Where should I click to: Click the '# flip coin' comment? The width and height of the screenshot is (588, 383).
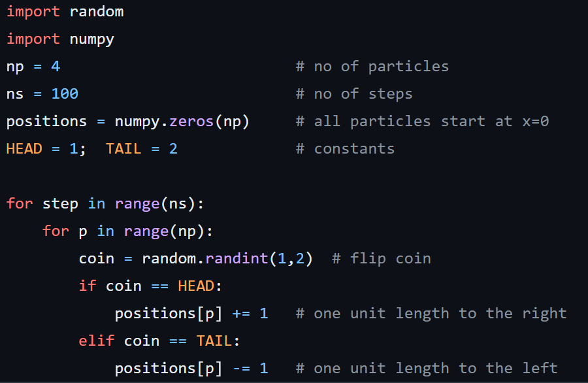[x=382, y=259]
